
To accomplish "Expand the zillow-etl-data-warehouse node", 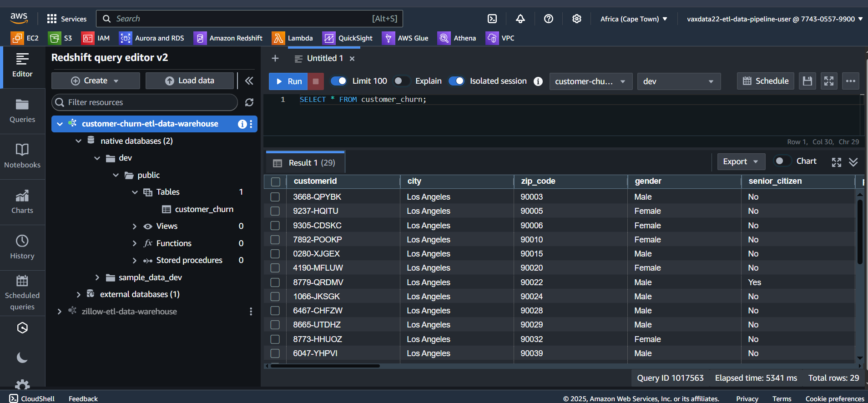I will pos(60,312).
